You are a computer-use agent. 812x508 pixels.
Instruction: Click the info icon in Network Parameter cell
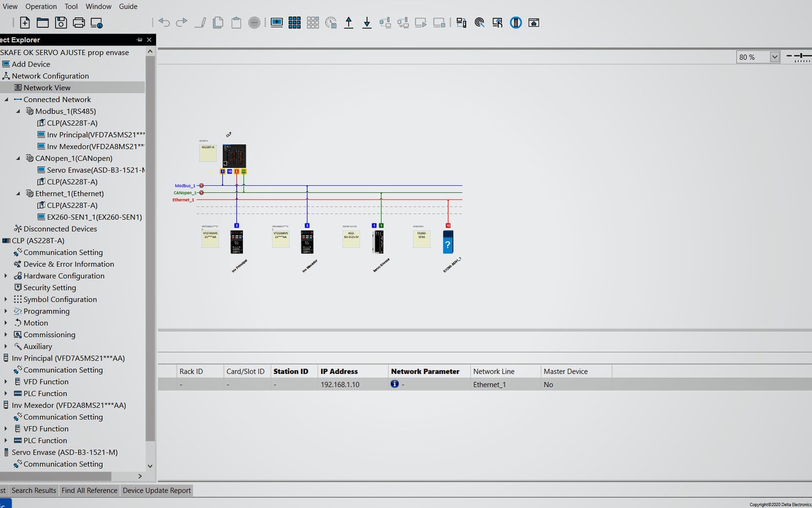394,384
